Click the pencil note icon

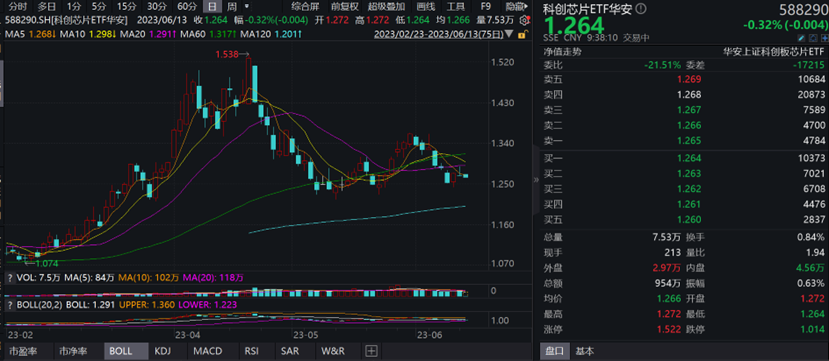[x=802, y=38]
